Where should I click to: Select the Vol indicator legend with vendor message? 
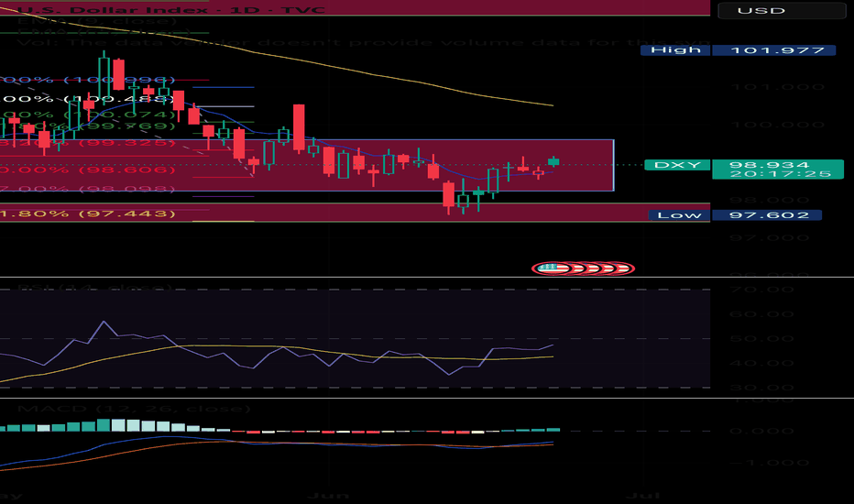(362, 42)
